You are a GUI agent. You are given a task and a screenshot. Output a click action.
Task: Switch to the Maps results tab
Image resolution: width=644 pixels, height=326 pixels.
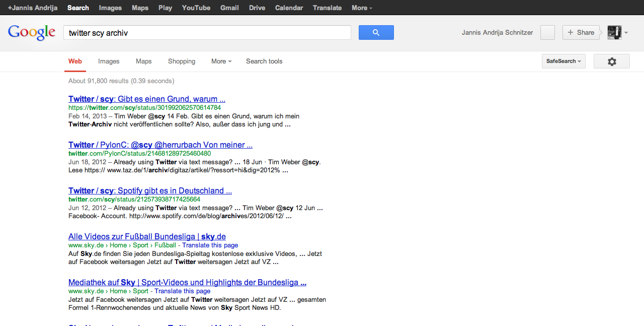point(143,61)
